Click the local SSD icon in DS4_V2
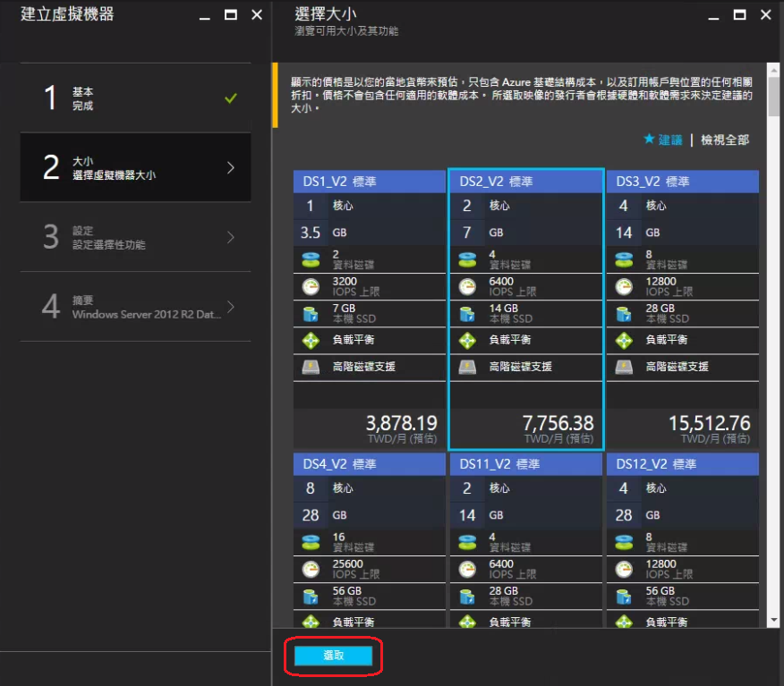This screenshot has width=784, height=686. click(311, 596)
